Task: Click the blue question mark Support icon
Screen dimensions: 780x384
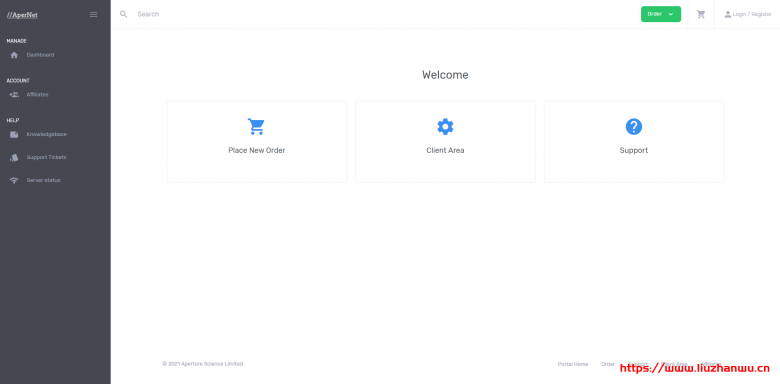Action: (x=634, y=127)
